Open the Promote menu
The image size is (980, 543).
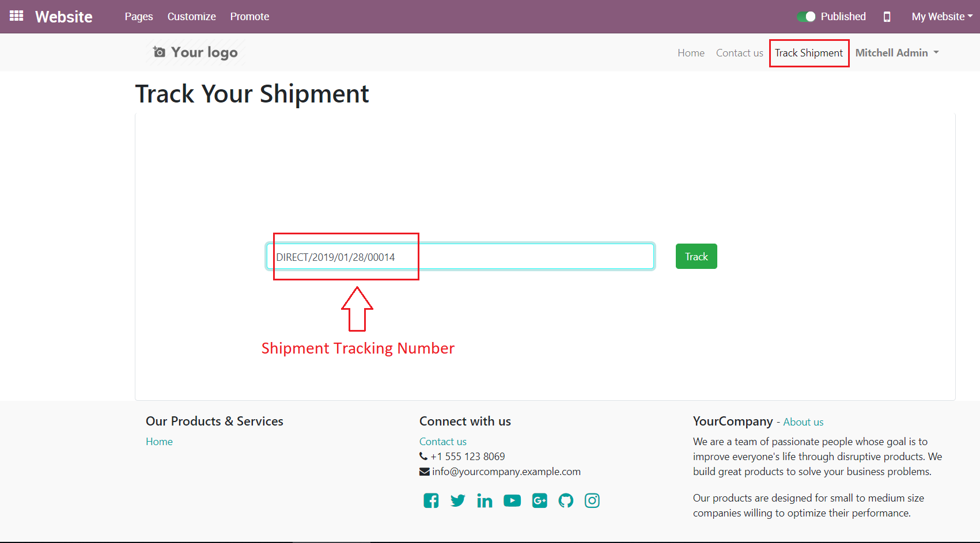click(x=249, y=17)
